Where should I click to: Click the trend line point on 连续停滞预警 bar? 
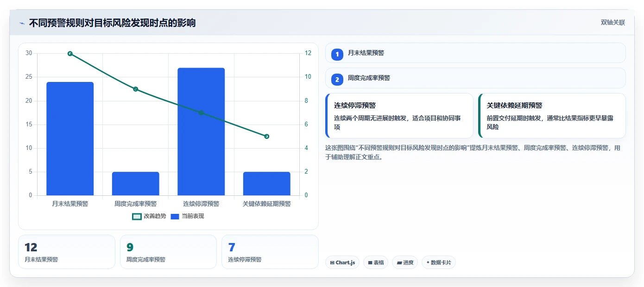201,113
